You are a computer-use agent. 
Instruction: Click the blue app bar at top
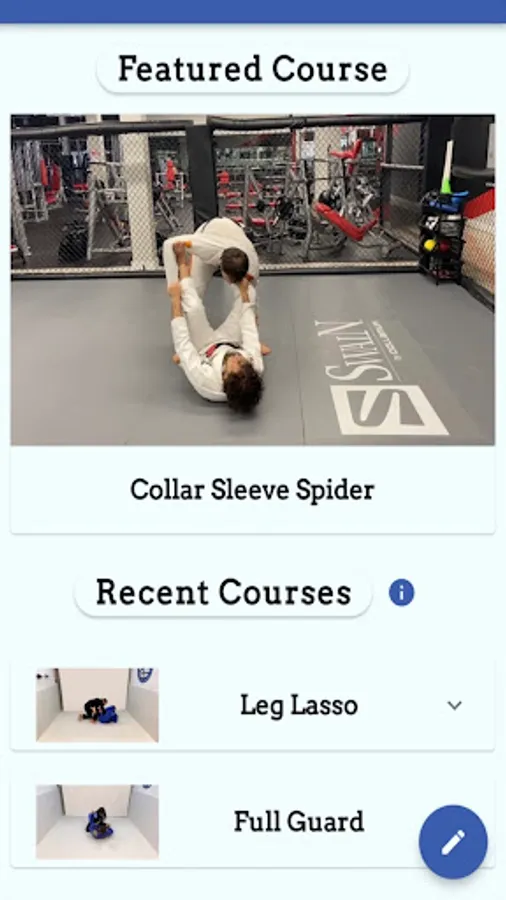[x=253, y=11]
